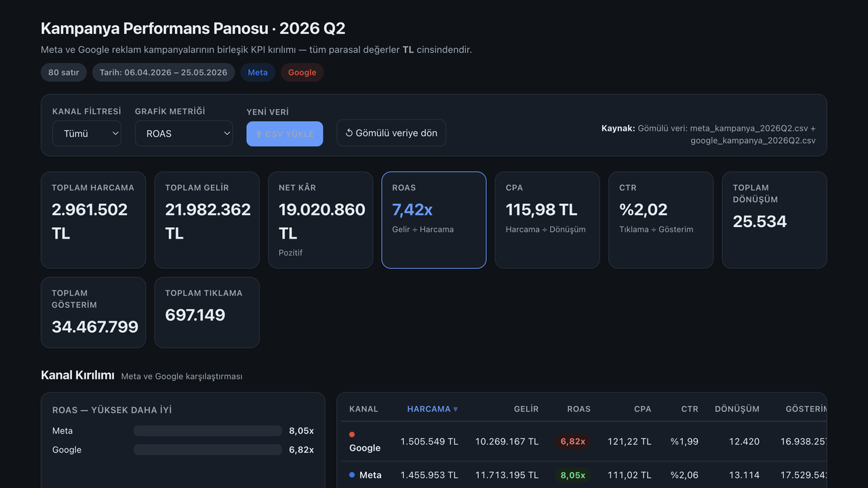868x488 pixels.
Task: Sort table by Kanal column header
Action: [x=364, y=409]
